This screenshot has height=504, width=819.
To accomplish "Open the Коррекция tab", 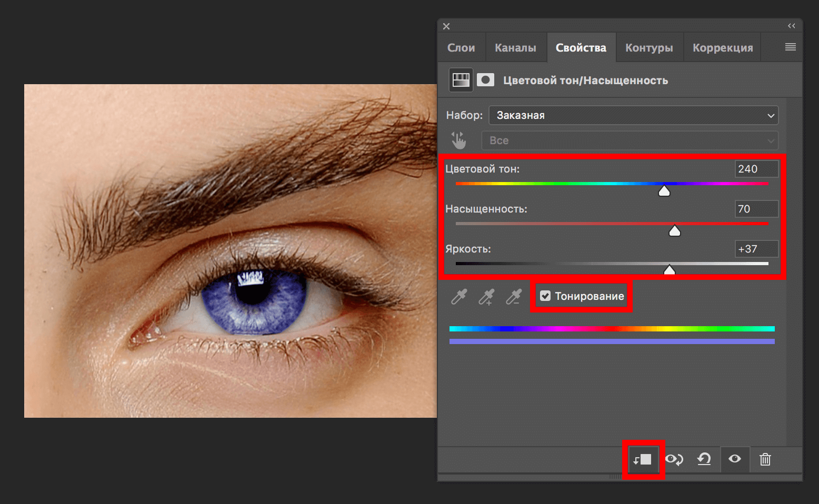I will pyautogui.click(x=722, y=47).
